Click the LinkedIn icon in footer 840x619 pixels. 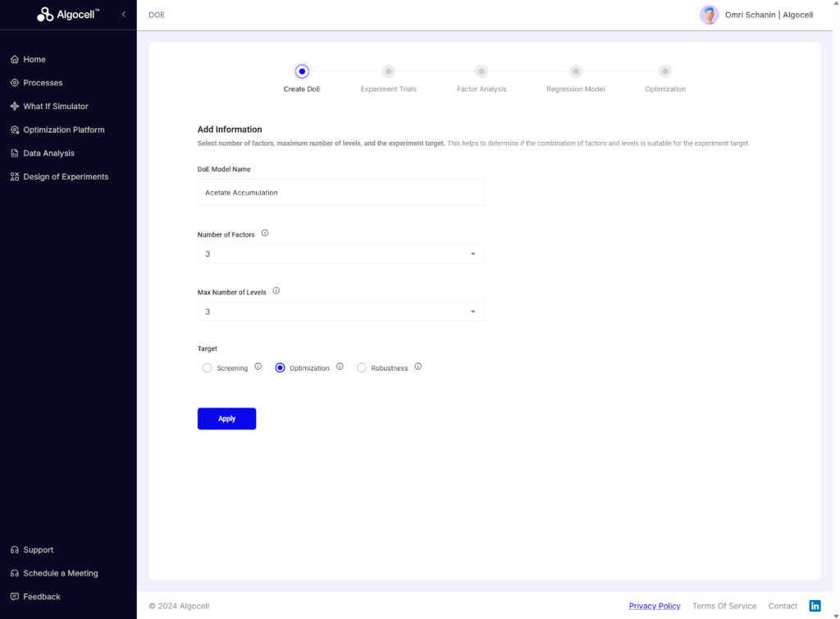click(x=815, y=606)
